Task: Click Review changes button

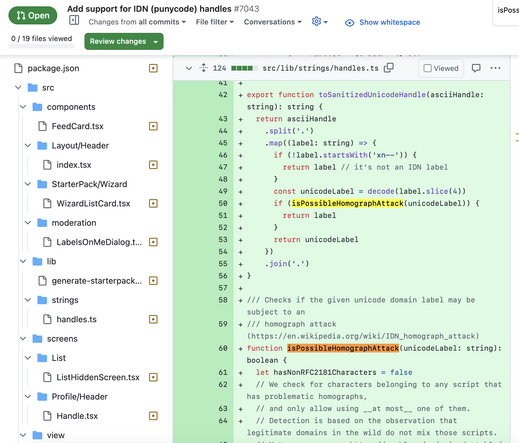Action: (x=124, y=41)
